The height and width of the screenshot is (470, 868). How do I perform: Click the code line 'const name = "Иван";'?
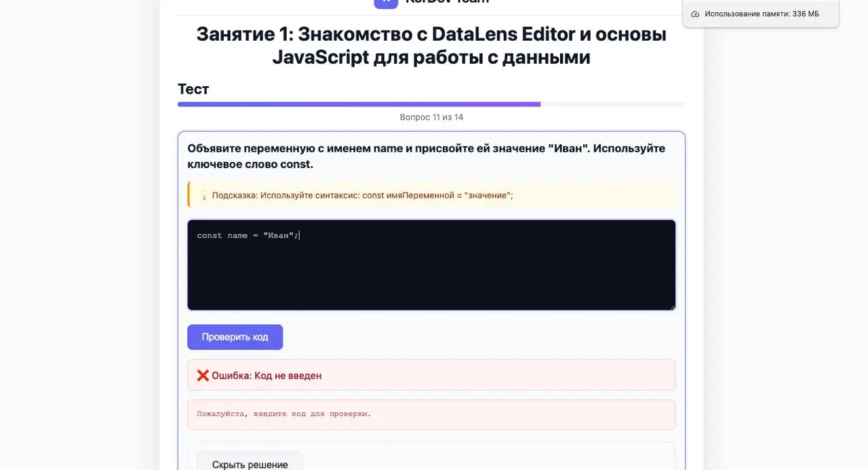click(x=248, y=235)
